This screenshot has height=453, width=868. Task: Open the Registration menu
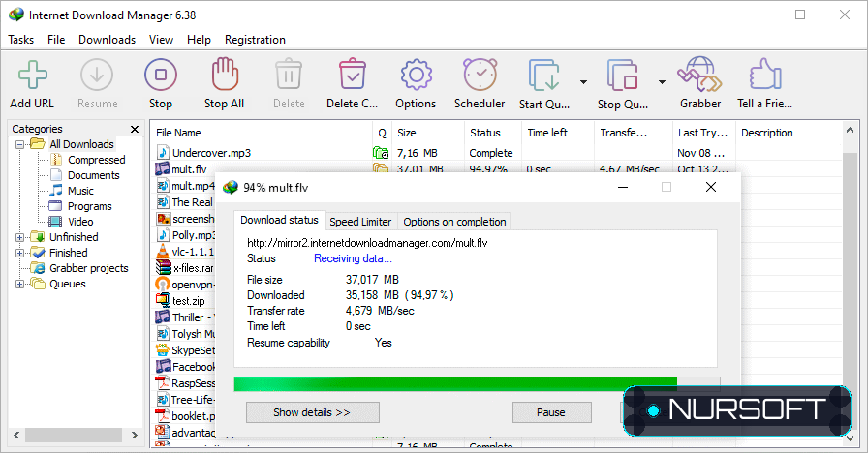click(255, 40)
